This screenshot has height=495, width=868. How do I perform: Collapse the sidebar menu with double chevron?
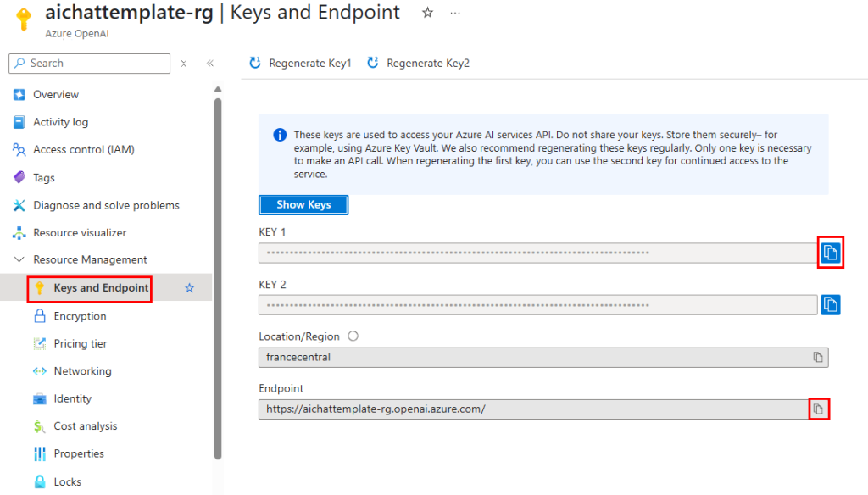(210, 63)
